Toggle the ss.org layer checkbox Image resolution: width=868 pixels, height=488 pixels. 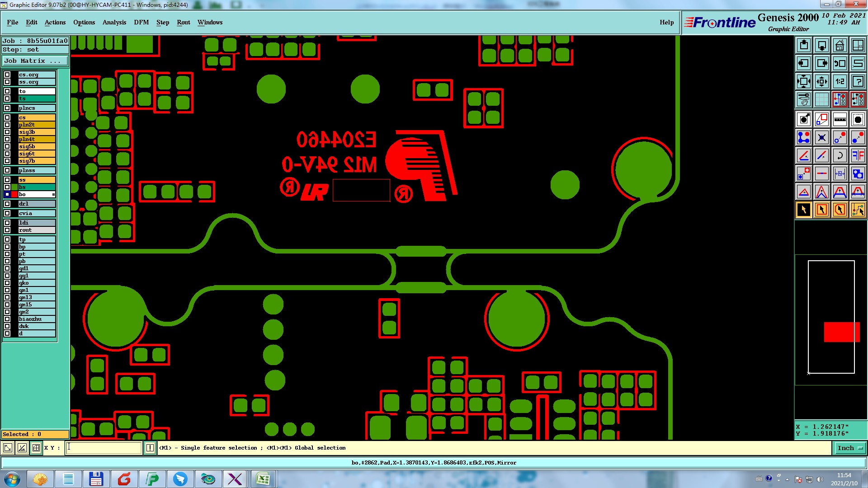click(x=7, y=82)
